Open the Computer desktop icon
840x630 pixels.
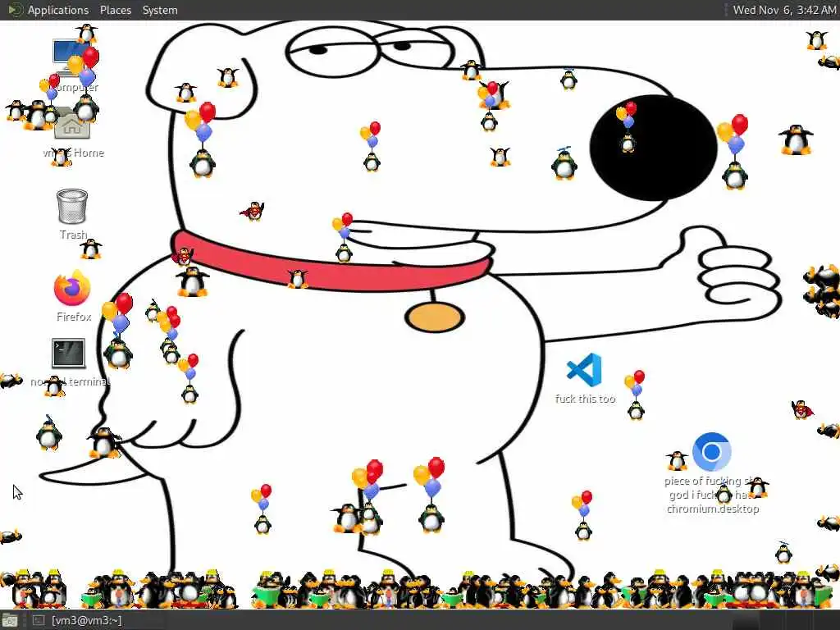coord(73,59)
